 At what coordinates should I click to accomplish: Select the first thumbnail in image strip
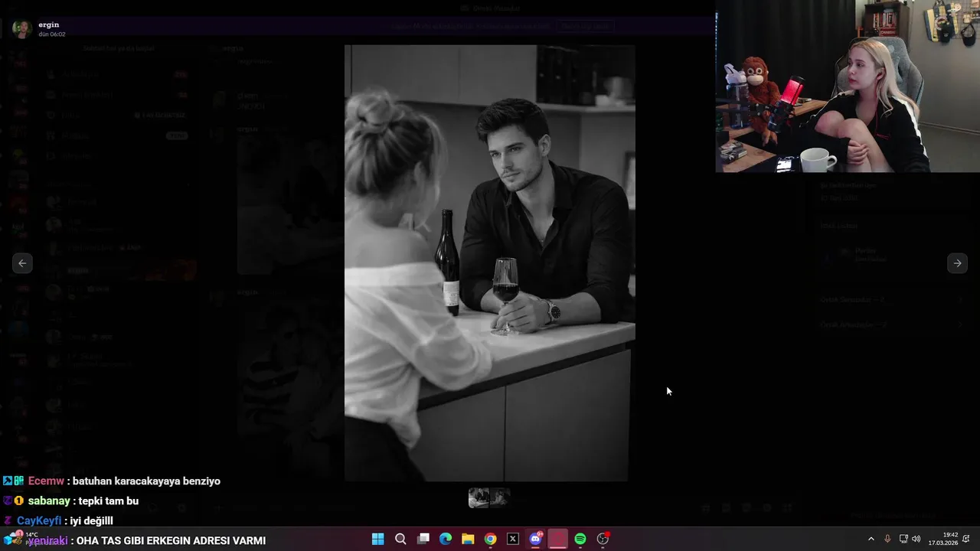click(479, 497)
